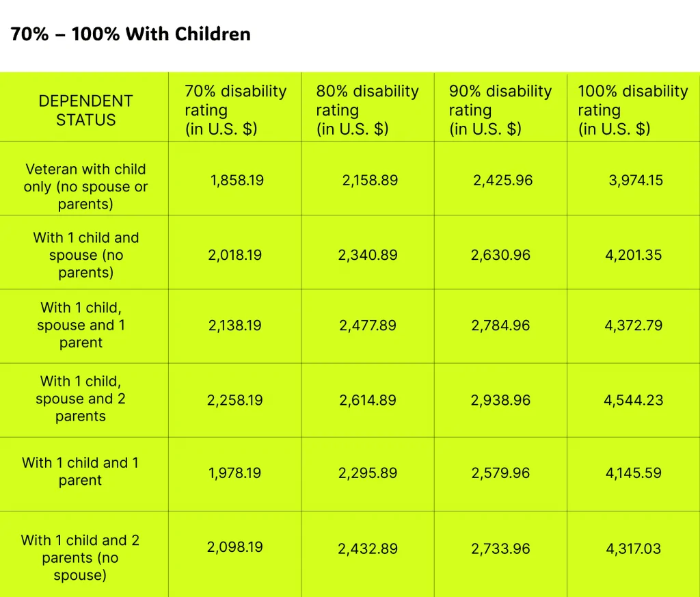Click "With 1 child, spouse and 1 parent" label

pyautogui.click(x=82, y=326)
